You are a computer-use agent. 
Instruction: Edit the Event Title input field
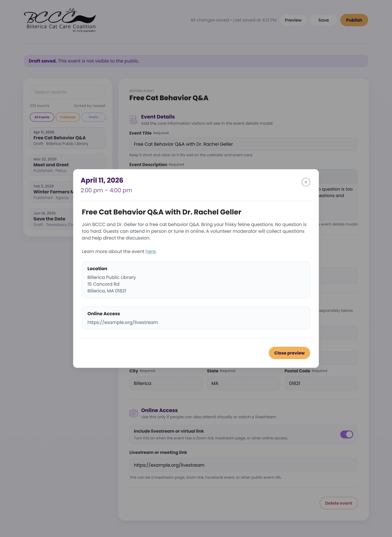pos(243,144)
